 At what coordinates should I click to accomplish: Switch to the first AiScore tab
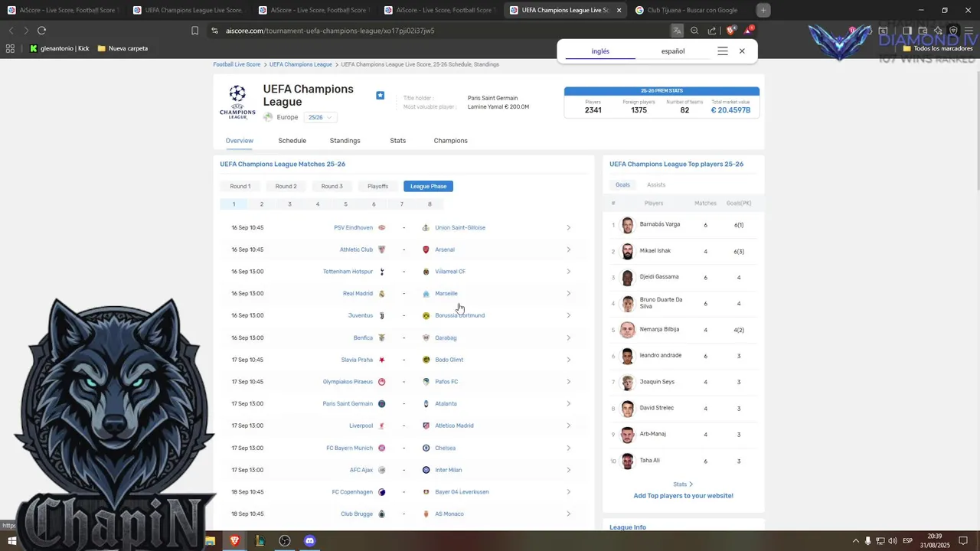61,10
